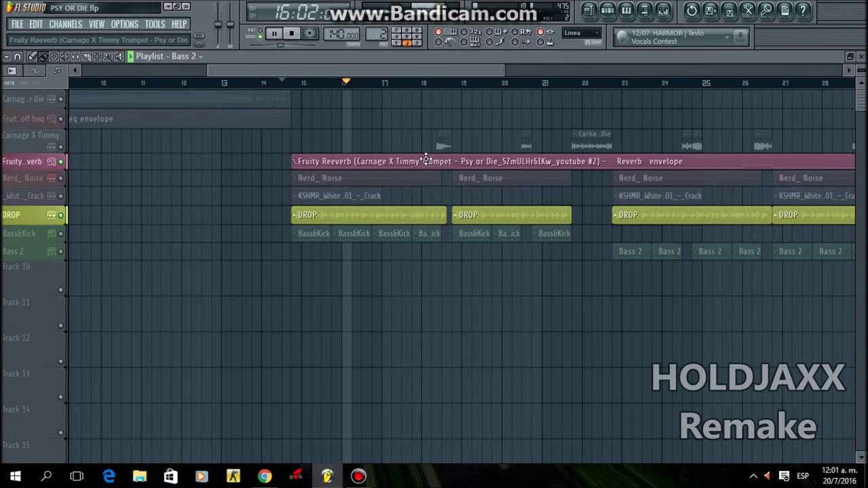Stop playback with the Stop button
Viewport: 868px width, 488px height.
[x=292, y=33]
